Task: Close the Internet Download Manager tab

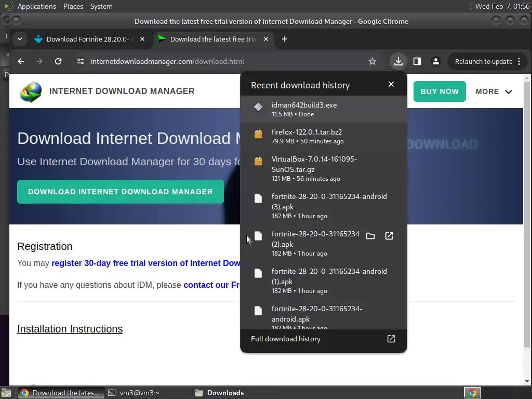Action: [x=266, y=39]
